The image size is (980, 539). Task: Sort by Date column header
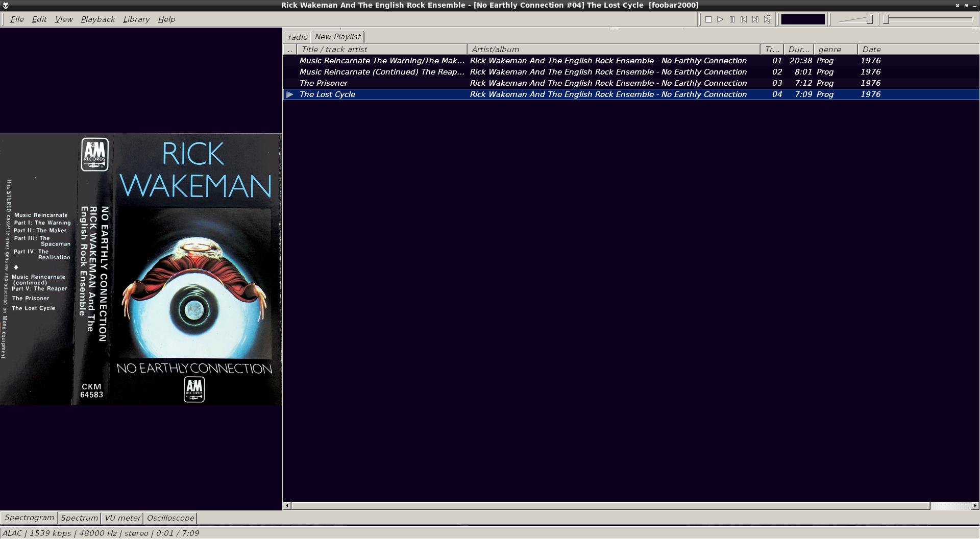coord(919,50)
